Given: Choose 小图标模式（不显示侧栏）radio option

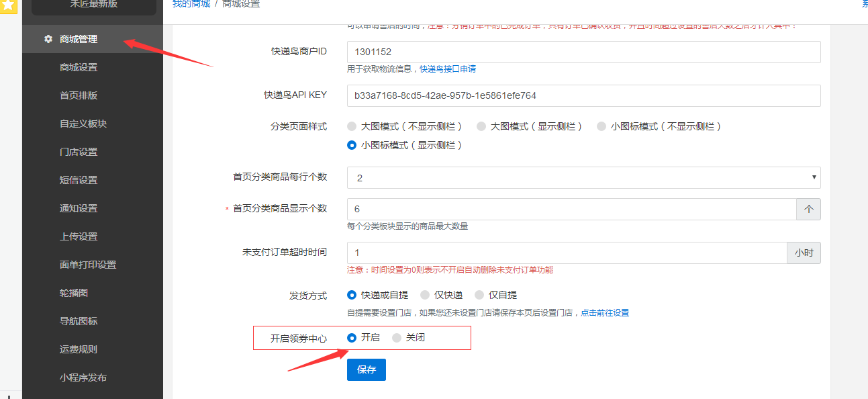Looking at the screenshot, I should [x=601, y=126].
